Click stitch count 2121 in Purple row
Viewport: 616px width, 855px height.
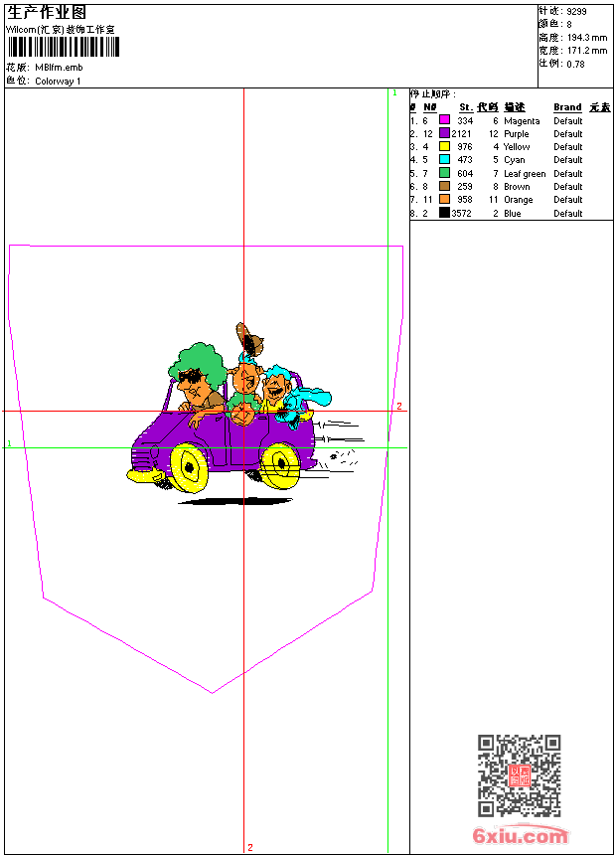pyautogui.click(x=461, y=133)
